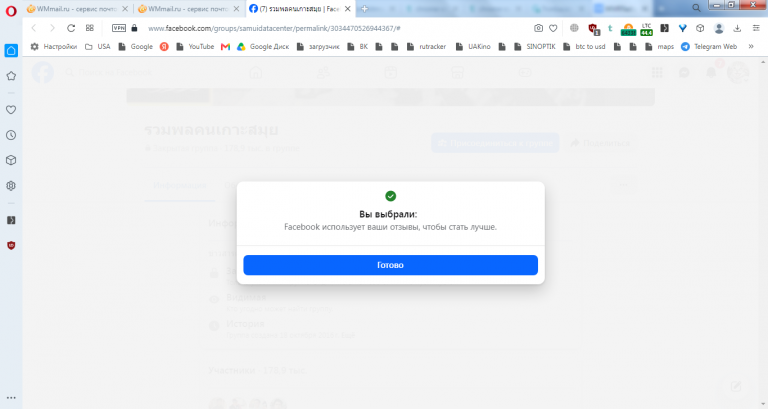
Task: Go back to the previous page
Action: click(34, 28)
